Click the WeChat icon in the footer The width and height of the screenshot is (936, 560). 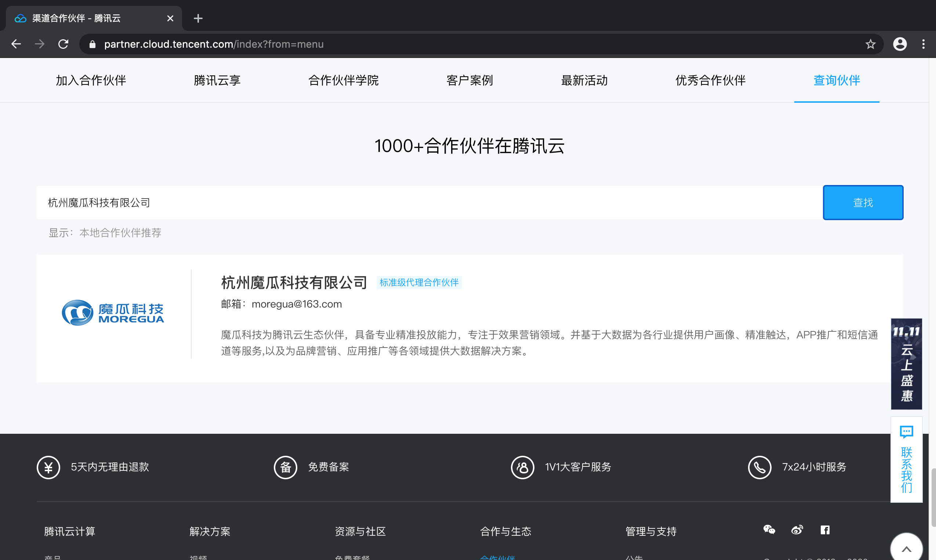pos(770,530)
